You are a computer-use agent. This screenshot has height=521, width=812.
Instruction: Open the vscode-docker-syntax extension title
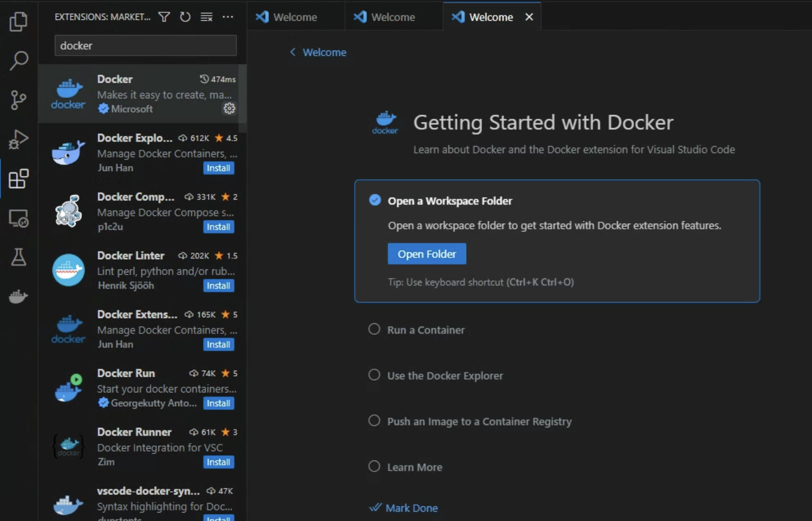coord(148,491)
